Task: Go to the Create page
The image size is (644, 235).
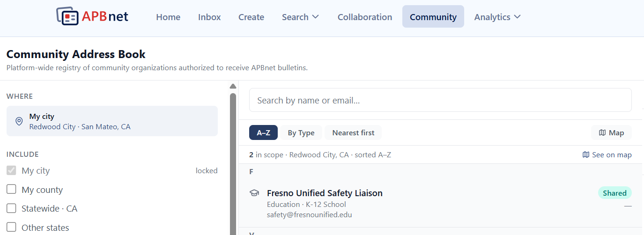Action: (x=251, y=17)
